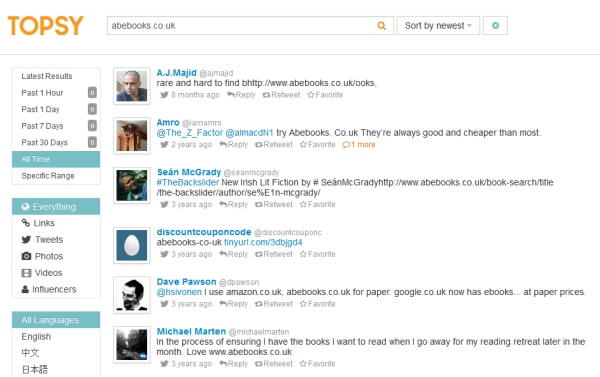Open the #TheBackslider hashtag link
Viewport: 600px width, 377px height.
pos(188,182)
